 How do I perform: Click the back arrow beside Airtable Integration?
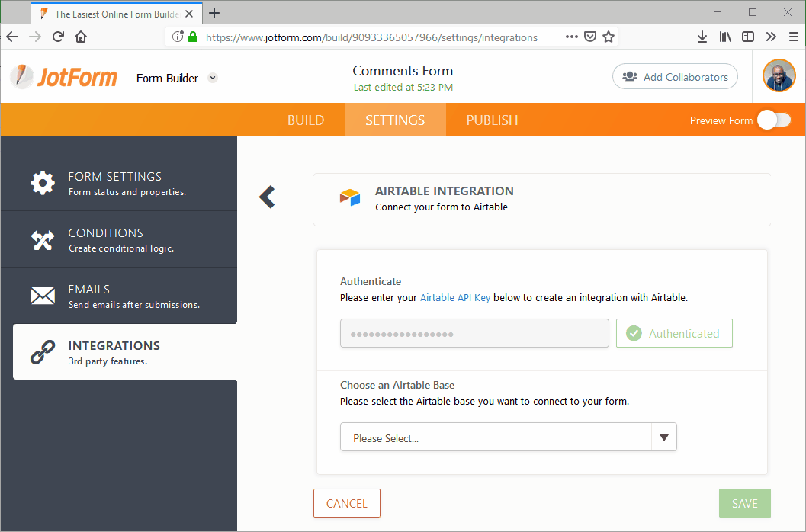click(266, 197)
